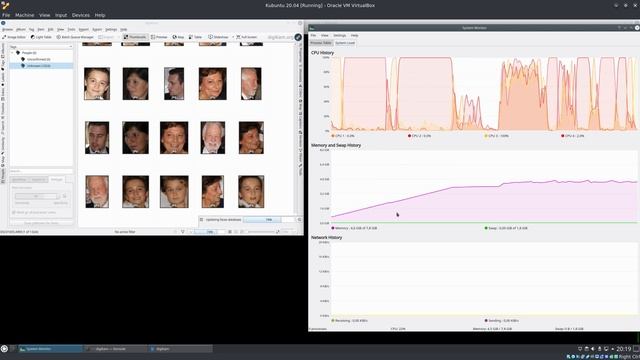This screenshot has height=360, width=640.
Task: Switch to Thumbnails view
Action: tap(135, 37)
